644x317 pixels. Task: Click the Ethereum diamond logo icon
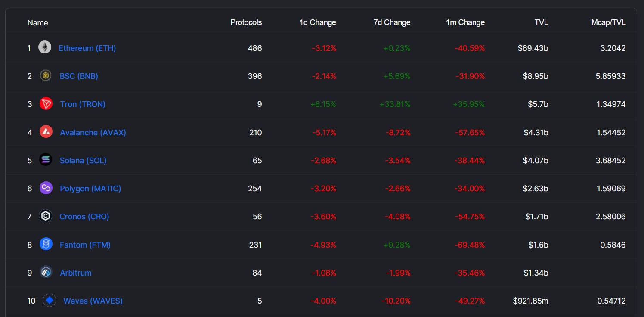[x=45, y=47]
